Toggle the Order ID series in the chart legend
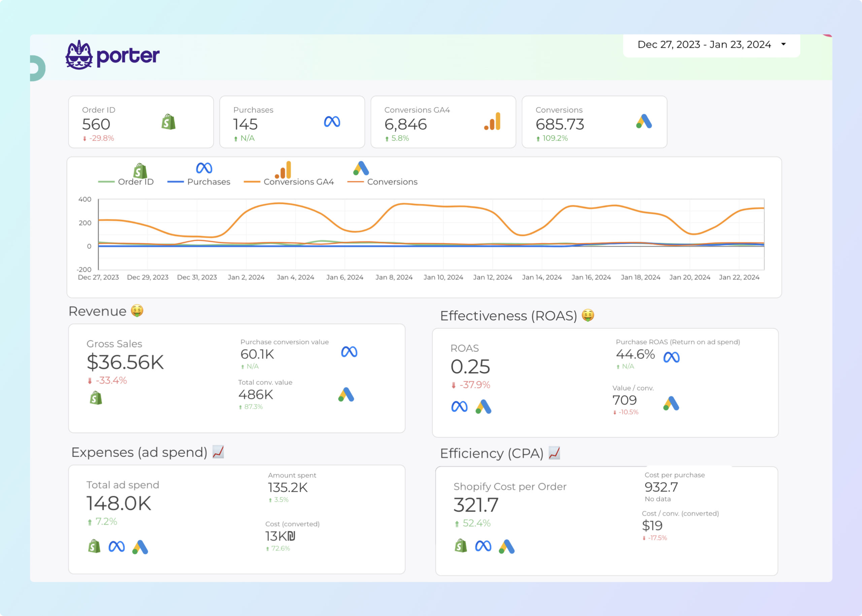This screenshot has width=862, height=616. [x=126, y=181]
